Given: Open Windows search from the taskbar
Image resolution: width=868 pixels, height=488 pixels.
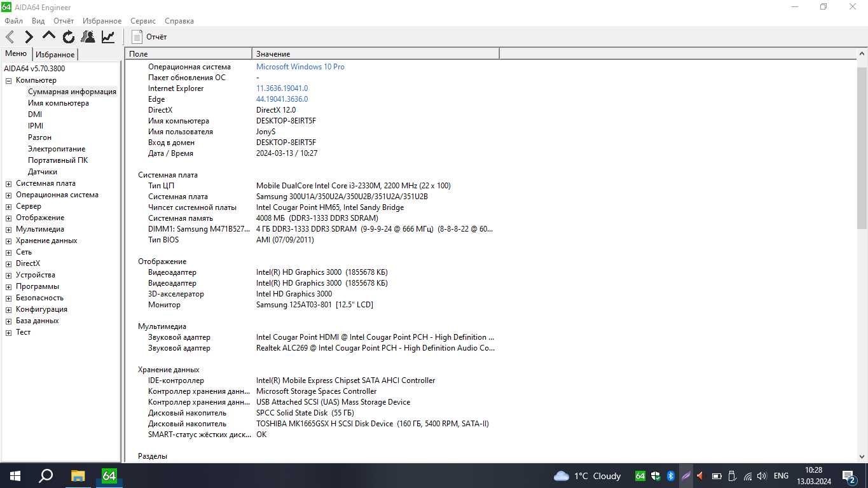Looking at the screenshot, I should pyautogui.click(x=46, y=475).
